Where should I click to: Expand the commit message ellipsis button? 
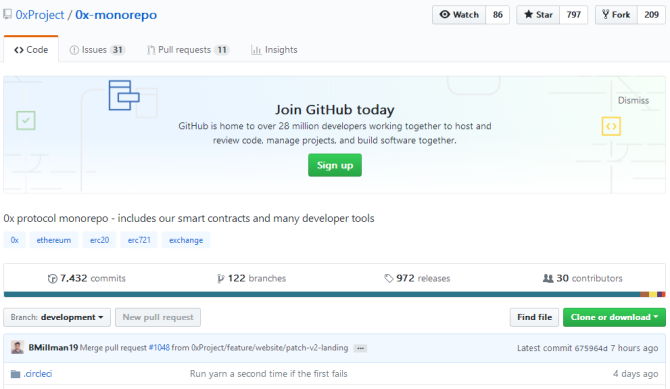point(360,348)
